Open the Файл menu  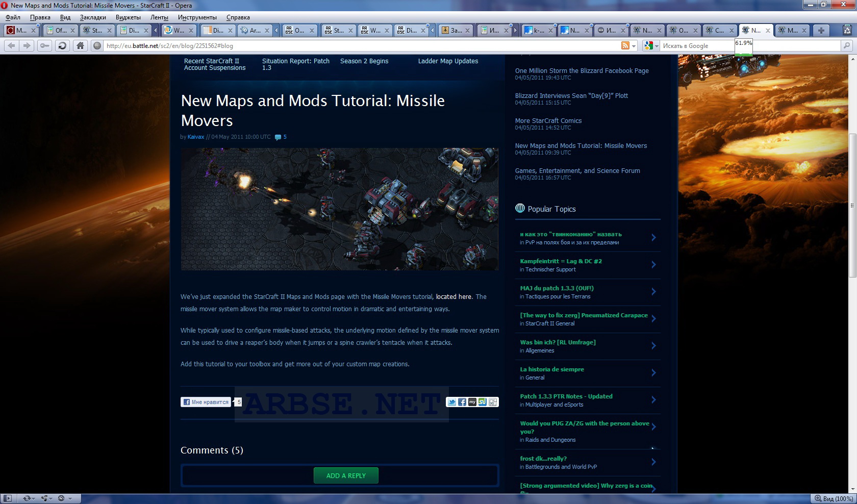pos(13,17)
